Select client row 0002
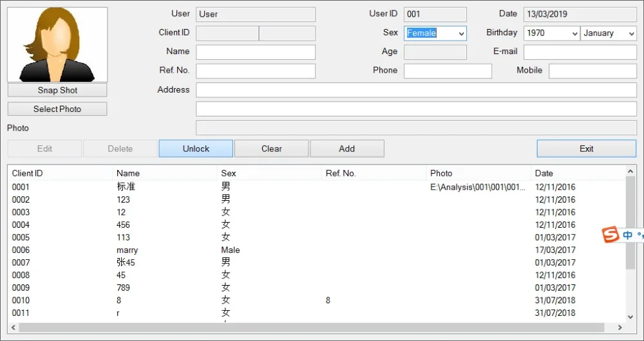The width and height of the screenshot is (644, 341). (x=316, y=200)
